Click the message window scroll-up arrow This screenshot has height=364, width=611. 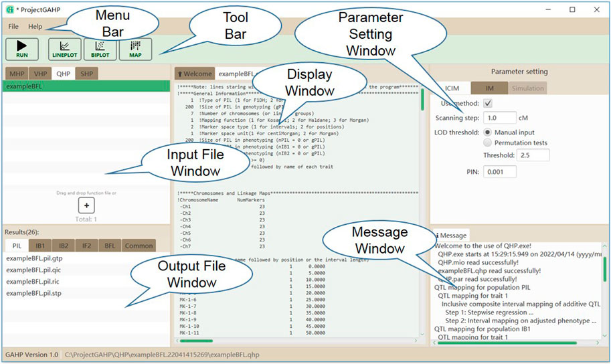pyautogui.click(x=605, y=246)
